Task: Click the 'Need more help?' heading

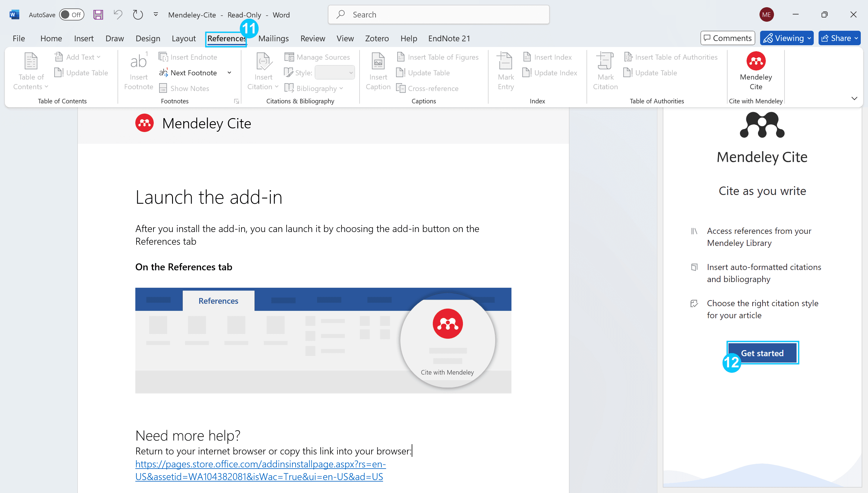Action: [188, 435]
